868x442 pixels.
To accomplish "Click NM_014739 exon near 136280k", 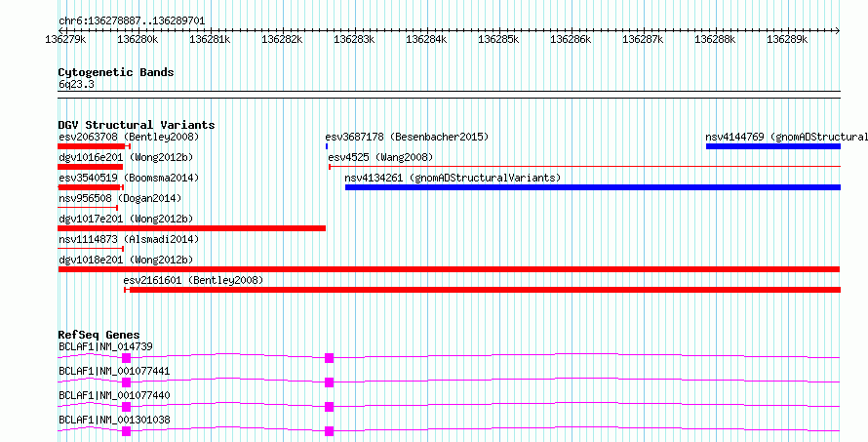I will click(126, 358).
